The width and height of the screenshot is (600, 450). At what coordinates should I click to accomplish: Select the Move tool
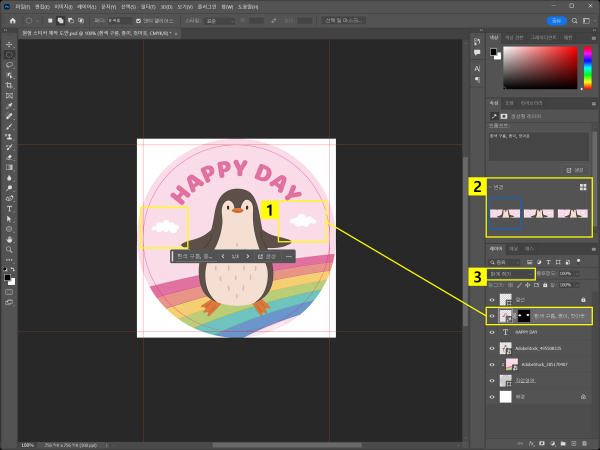[x=9, y=45]
